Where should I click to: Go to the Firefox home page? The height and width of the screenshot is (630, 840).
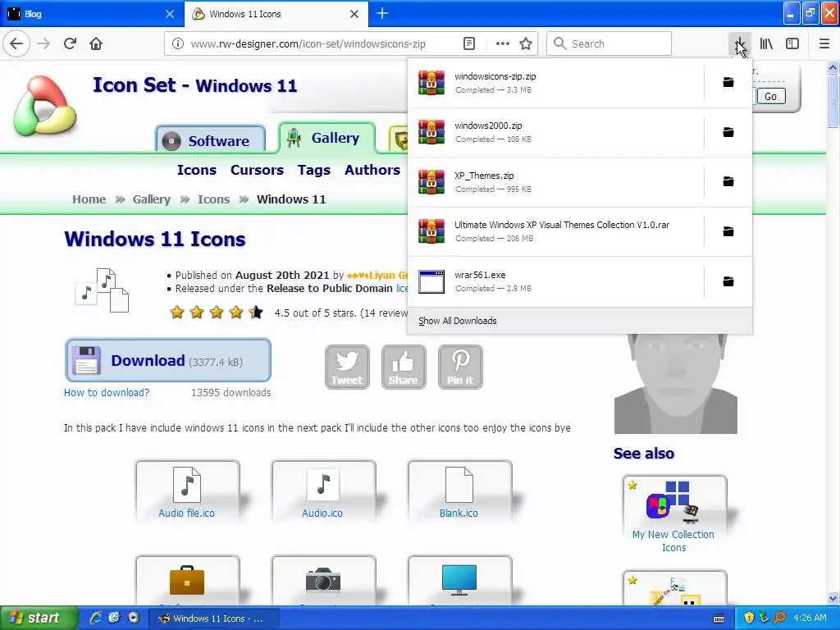(96, 44)
